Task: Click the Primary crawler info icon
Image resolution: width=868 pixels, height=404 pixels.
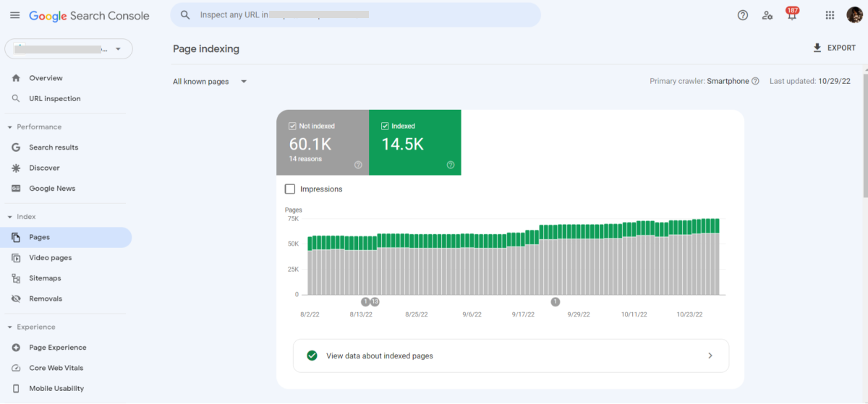Action: (x=755, y=82)
